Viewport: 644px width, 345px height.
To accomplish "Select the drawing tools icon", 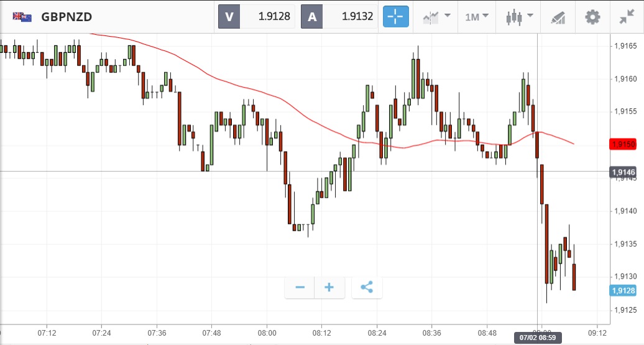I will coord(558,17).
